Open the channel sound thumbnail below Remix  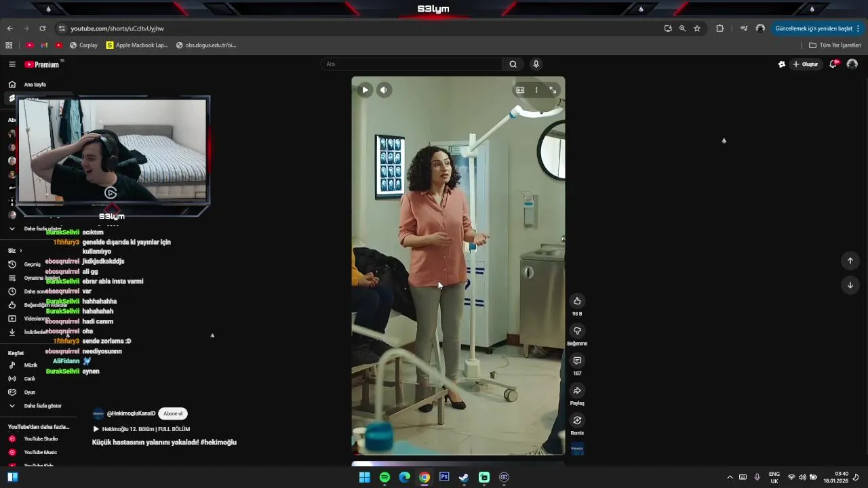point(577,449)
